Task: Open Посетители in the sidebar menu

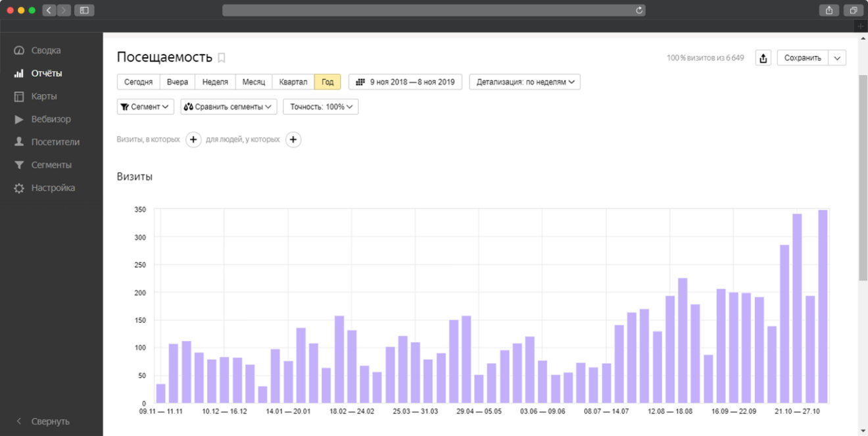Action: 55,142
